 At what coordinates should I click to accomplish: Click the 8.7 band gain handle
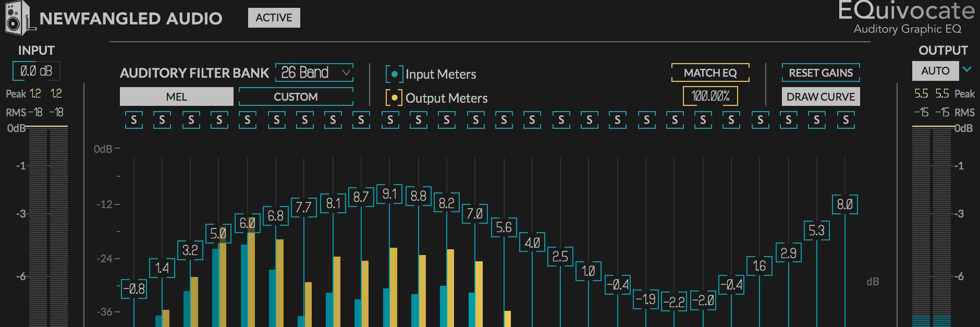pyautogui.click(x=361, y=197)
